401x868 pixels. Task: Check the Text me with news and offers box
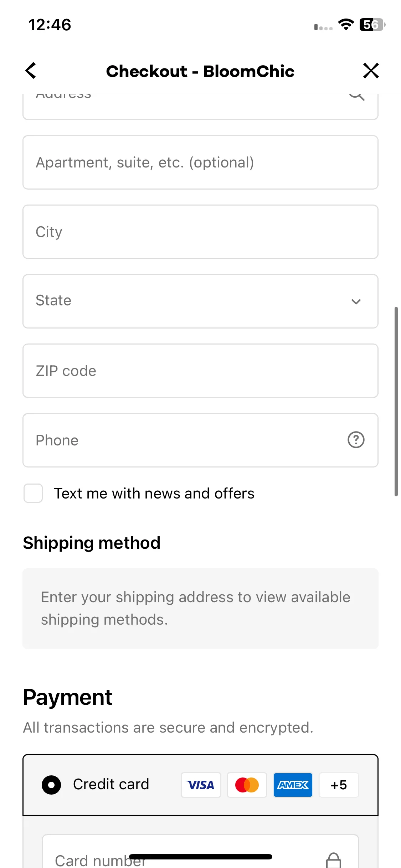[33, 493]
